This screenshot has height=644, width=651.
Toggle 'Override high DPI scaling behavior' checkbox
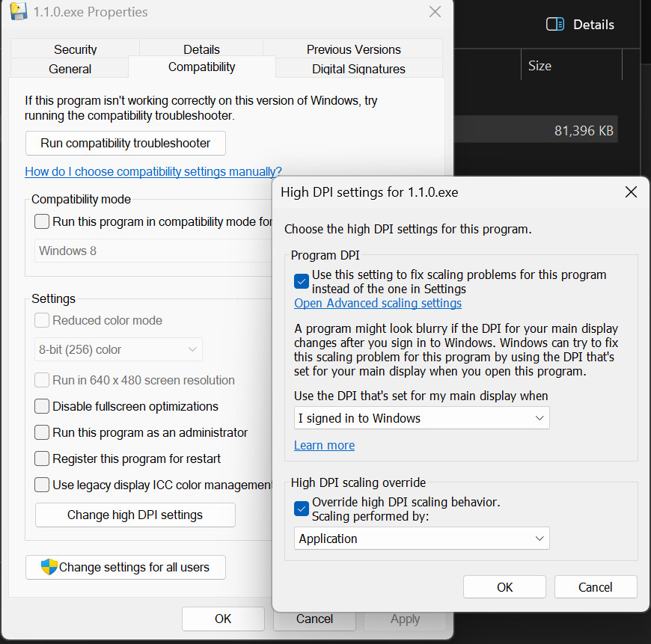tap(302, 509)
